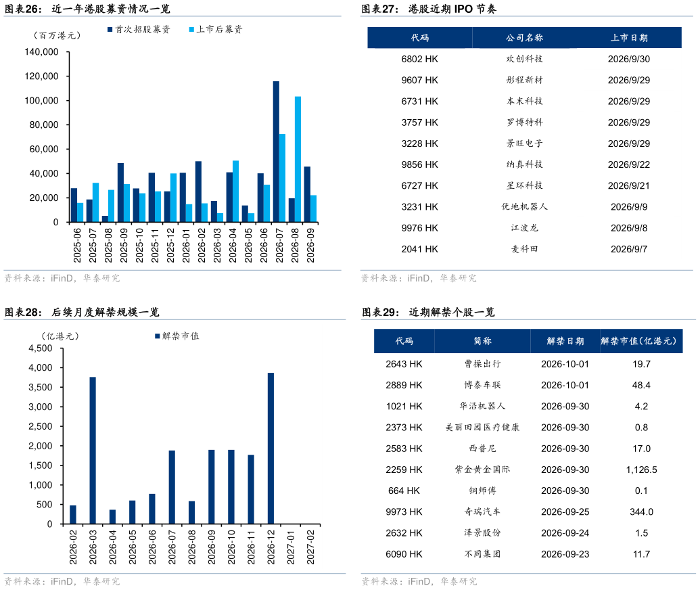Select the company name 优地机器人

[524, 207]
